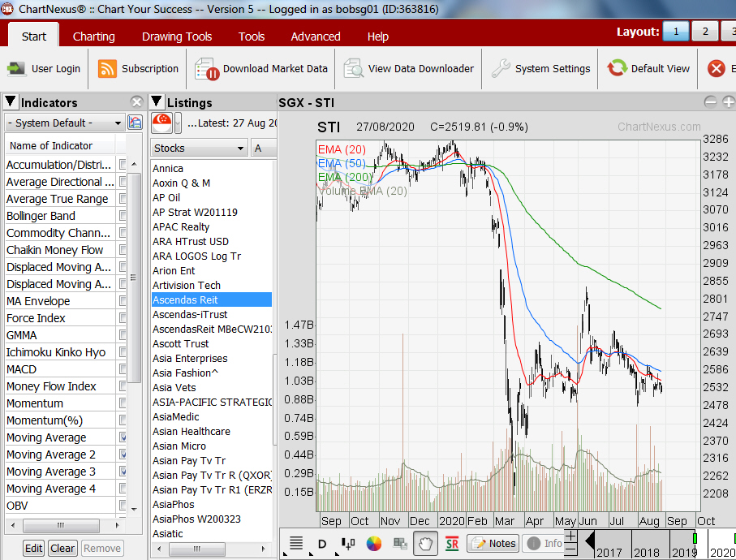Click the indicator list horizontal scrollbar
The width and height of the screenshot is (736, 560).
coord(61,525)
